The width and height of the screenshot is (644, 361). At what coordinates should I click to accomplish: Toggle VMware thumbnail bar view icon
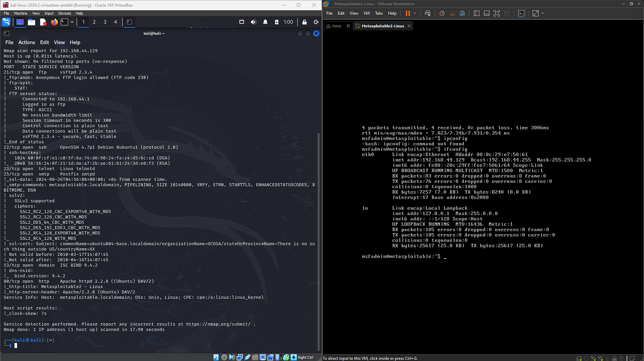click(x=487, y=13)
